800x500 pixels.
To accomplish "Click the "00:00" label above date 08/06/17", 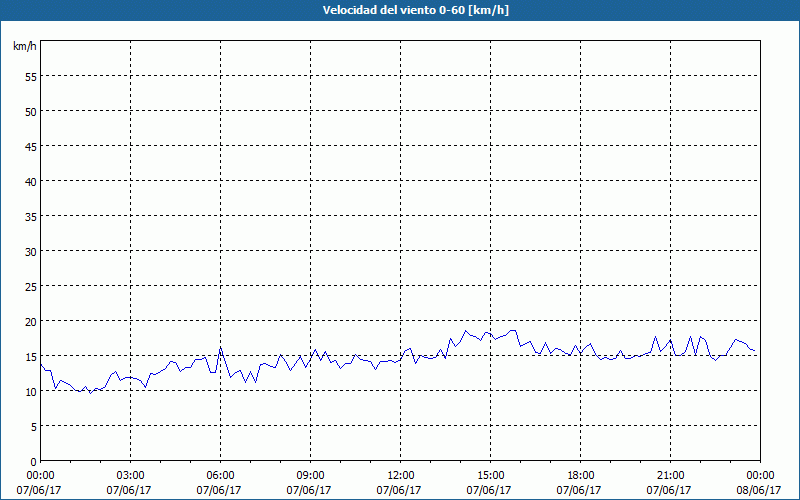I will (x=760, y=476).
